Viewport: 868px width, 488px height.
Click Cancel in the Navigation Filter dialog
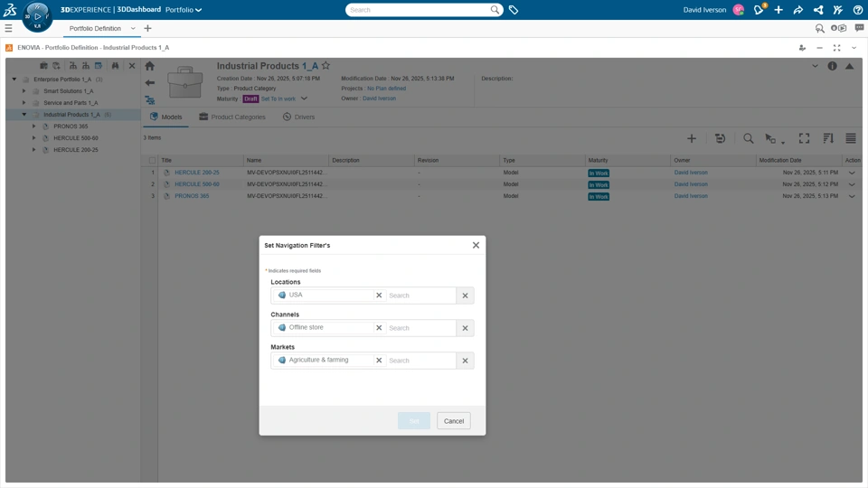[454, 421]
